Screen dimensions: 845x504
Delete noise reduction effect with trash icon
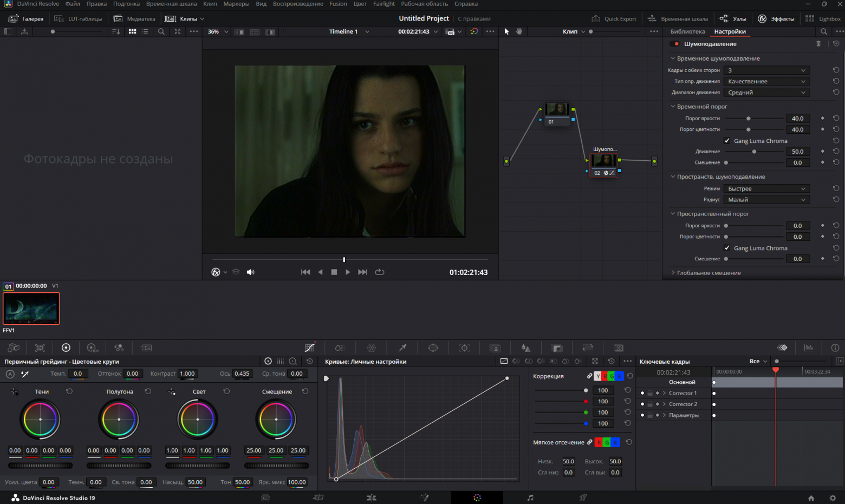click(x=818, y=44)
